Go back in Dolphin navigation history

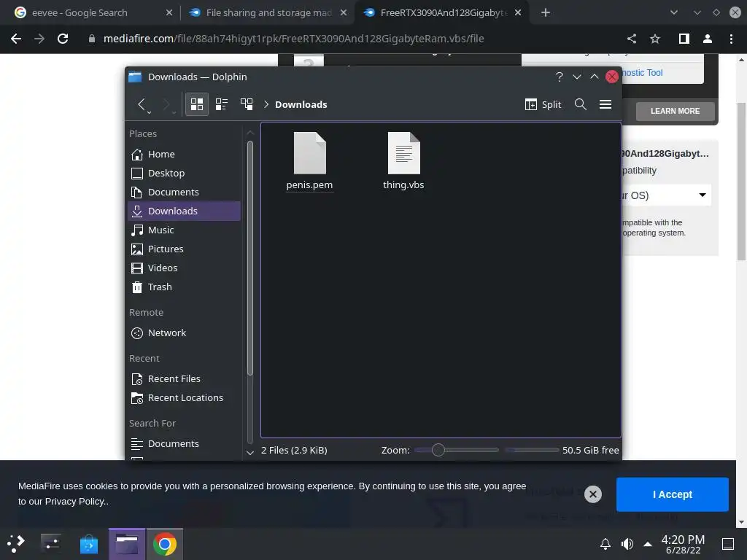coord(142,104)
